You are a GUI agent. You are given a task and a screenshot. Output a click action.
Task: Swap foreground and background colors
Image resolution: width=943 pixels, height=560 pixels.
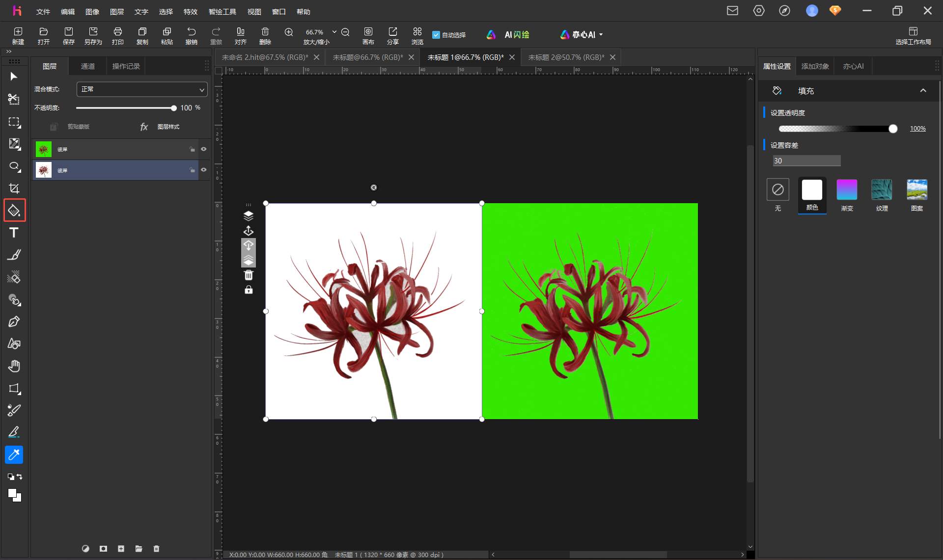[20, 477]
